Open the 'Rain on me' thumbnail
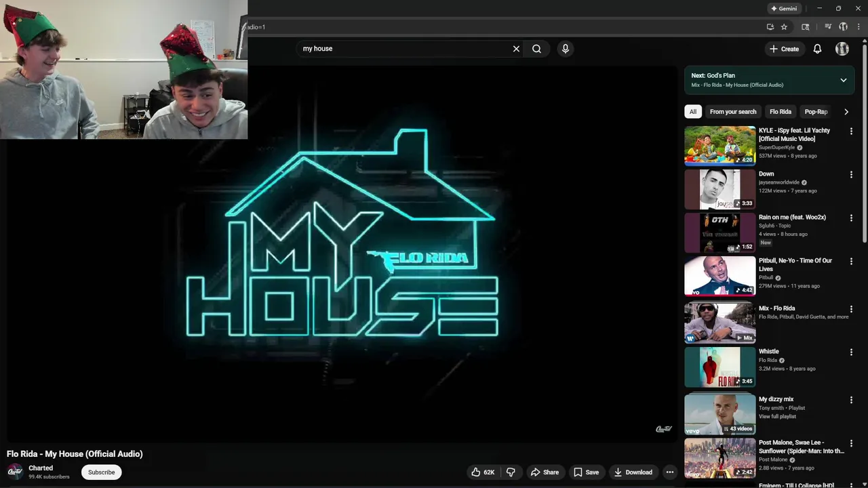The width and height of the screenshot is (868, 488). tap(719, 232)
